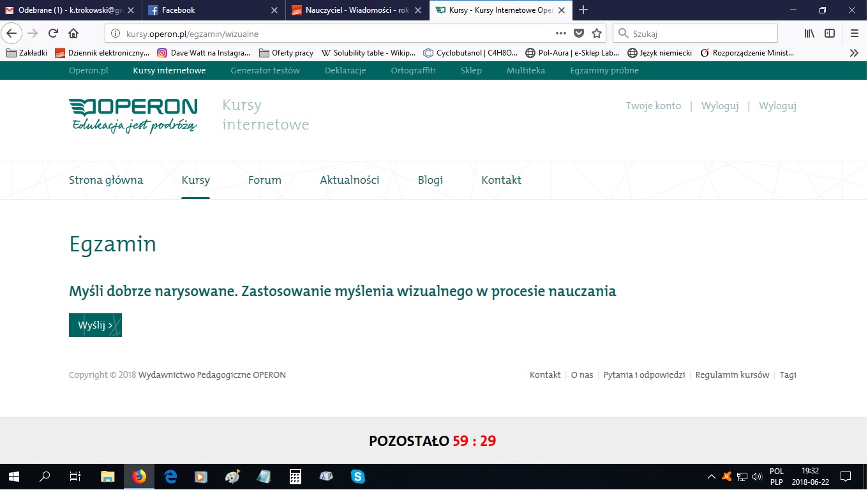Open Skype from the taskbar
The height and width of the screenshot is (490, 868).
357,477
